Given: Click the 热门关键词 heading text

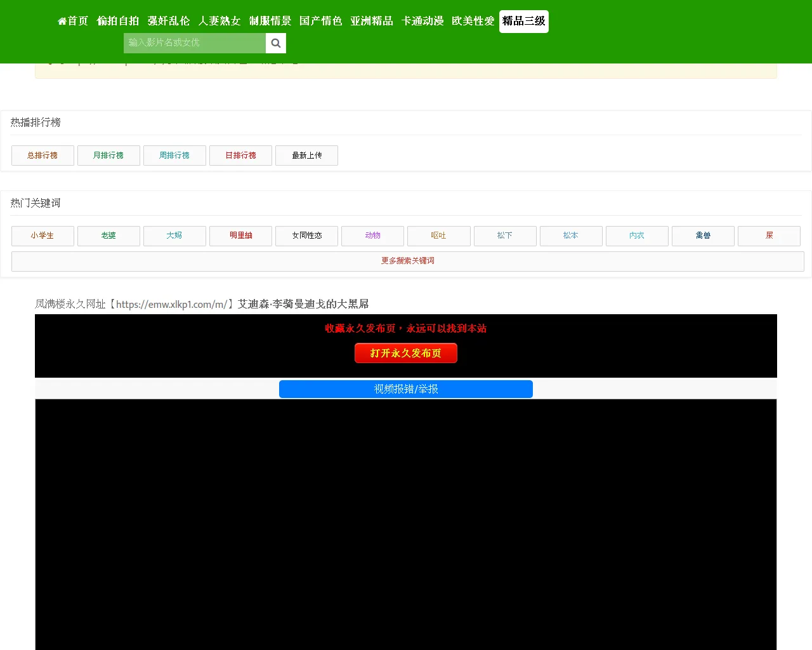Looking at the screenshot, I should pyautogui.click(x=36, y=203).
